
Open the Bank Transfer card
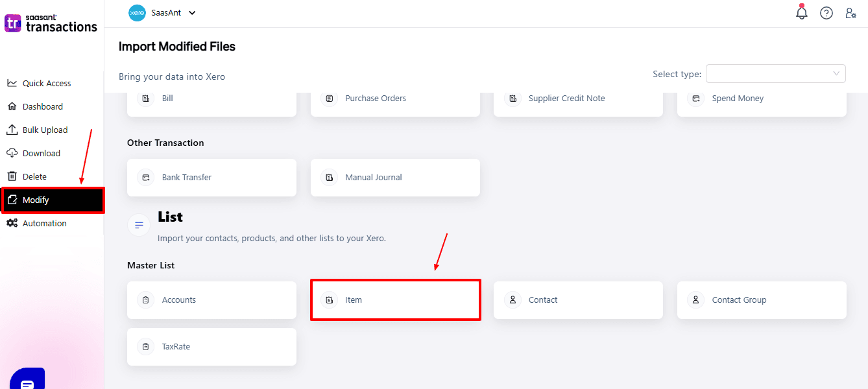(211, 178)
